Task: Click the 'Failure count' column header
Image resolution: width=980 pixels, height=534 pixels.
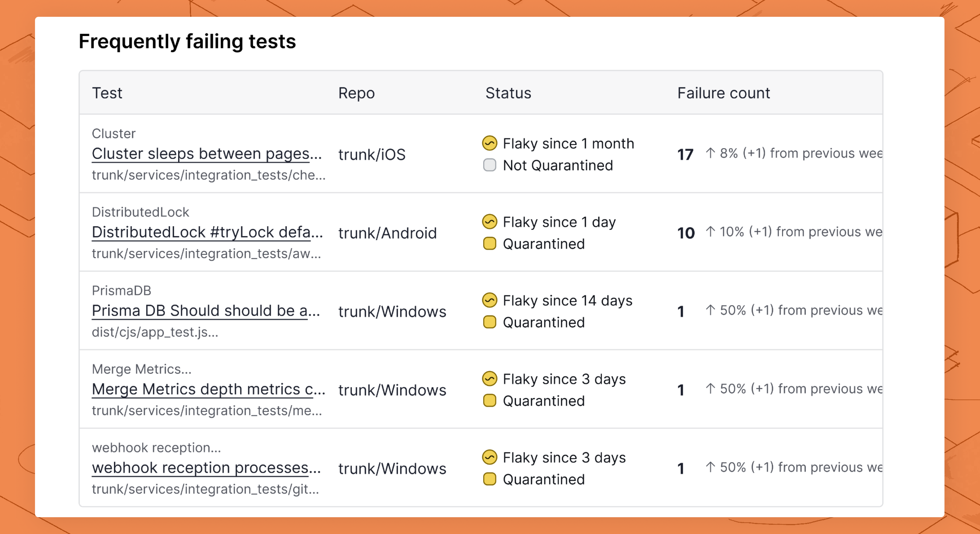Action: (724, 93)
